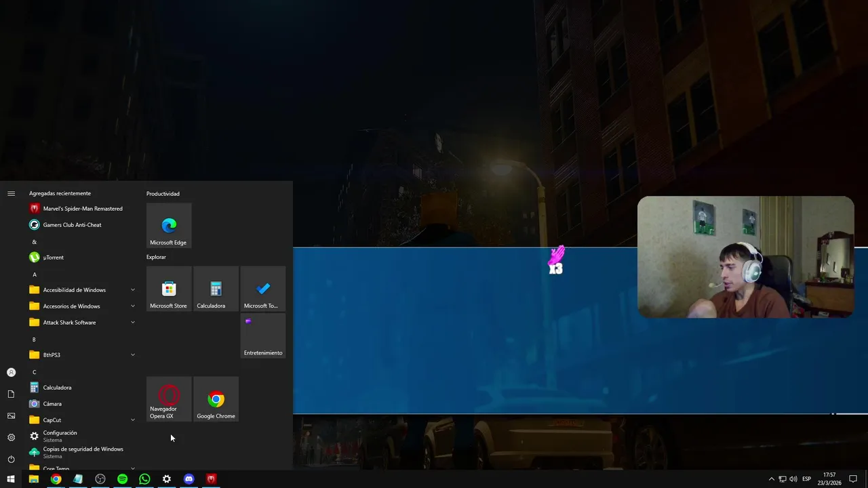This screenshot has height=488, width=868.
Task: Open the Settings gear on the taskbar
Action: tap(167, 479)
